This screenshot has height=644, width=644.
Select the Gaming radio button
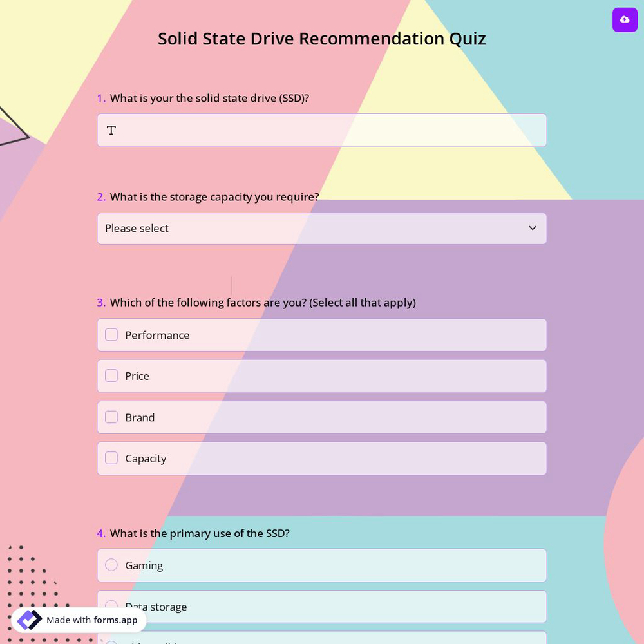(x=111, y=565)
